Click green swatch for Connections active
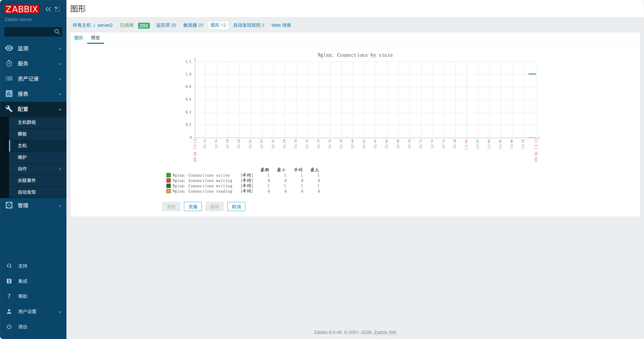 coord(169,175)
